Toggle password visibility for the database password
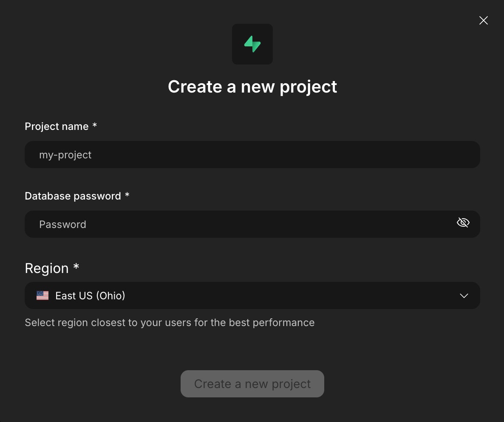Viewport: 504px width, 422px height. coord(463,222)
